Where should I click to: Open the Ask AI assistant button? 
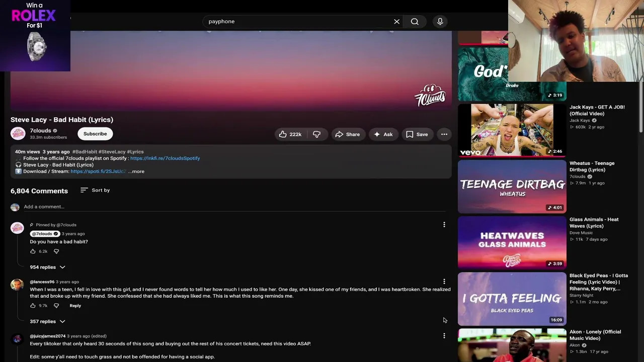coord(383,134)
